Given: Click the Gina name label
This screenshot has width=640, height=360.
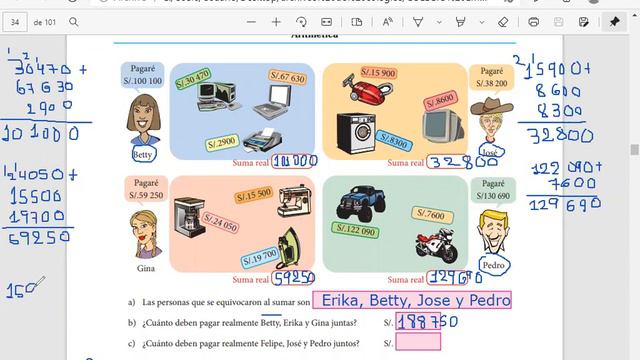Looking at the screenshot, I should coord(146,268).
